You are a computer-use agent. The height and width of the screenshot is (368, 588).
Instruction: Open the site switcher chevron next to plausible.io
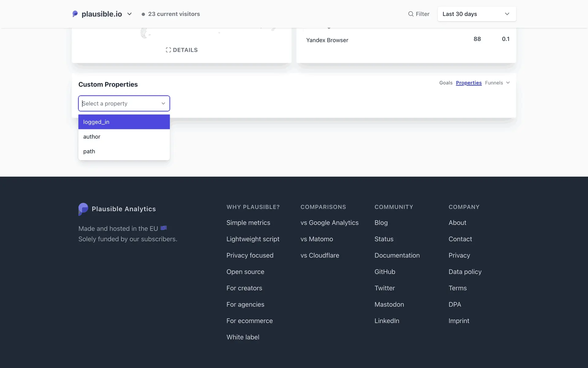coord(130,14)
